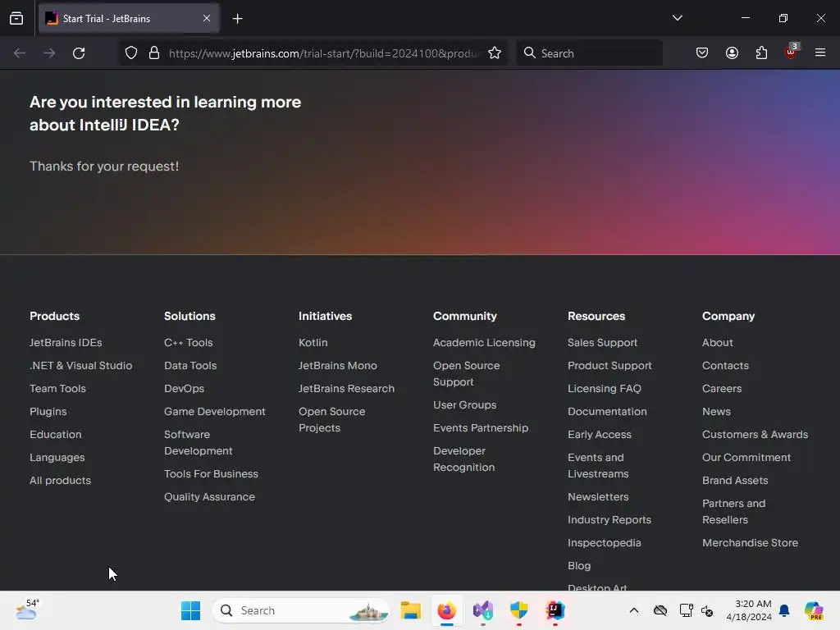
Task: Bookmark this page with the star icon
Action: [x=495, y=53]
